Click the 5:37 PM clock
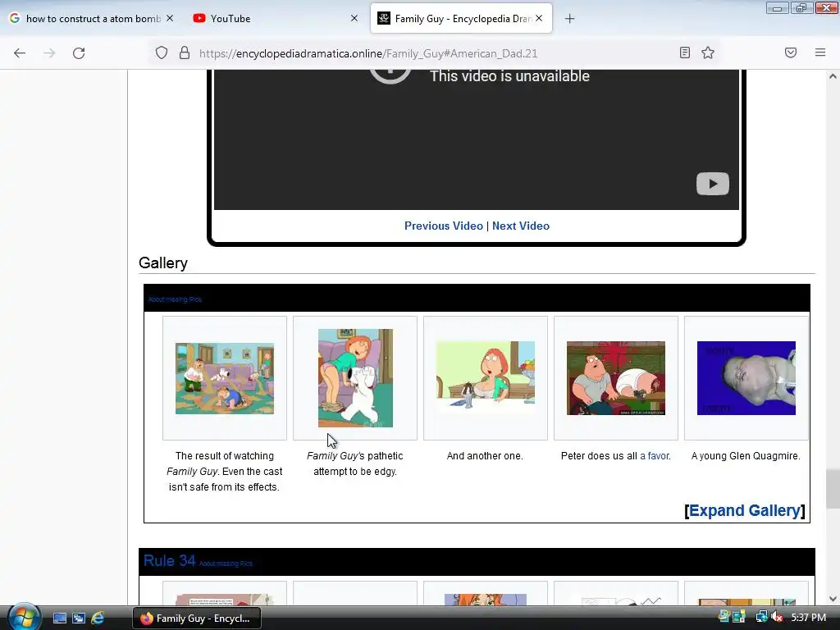The image size is (840, 630). [x=808, y=618]
